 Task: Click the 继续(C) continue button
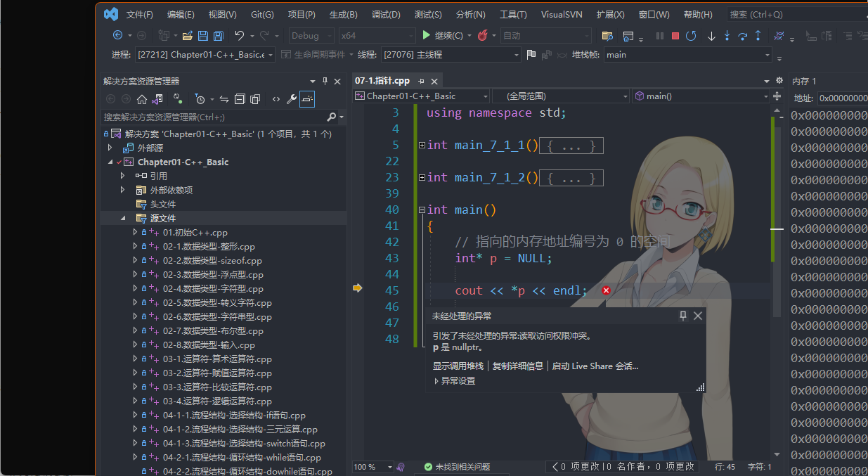(x=443, y=35)
